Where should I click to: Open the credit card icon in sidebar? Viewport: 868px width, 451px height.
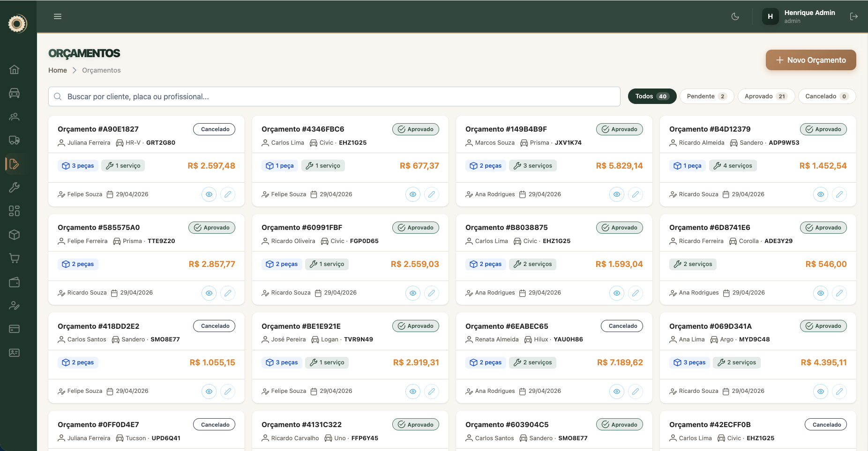coord(15,329)
